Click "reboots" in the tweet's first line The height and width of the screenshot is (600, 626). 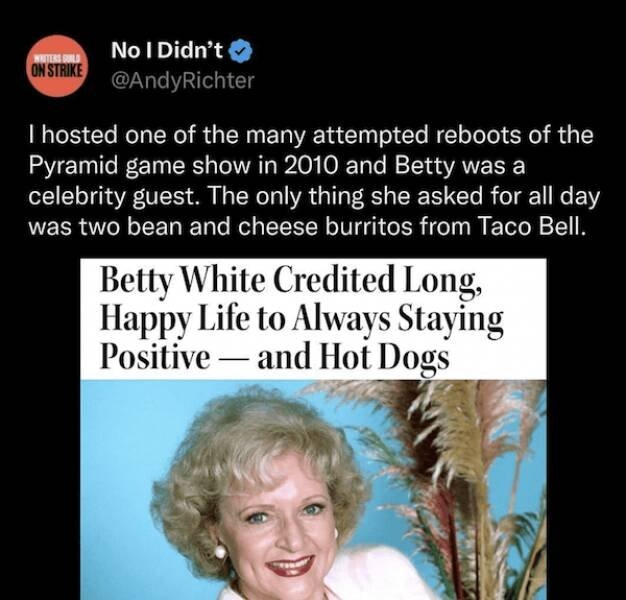point(479,136)
